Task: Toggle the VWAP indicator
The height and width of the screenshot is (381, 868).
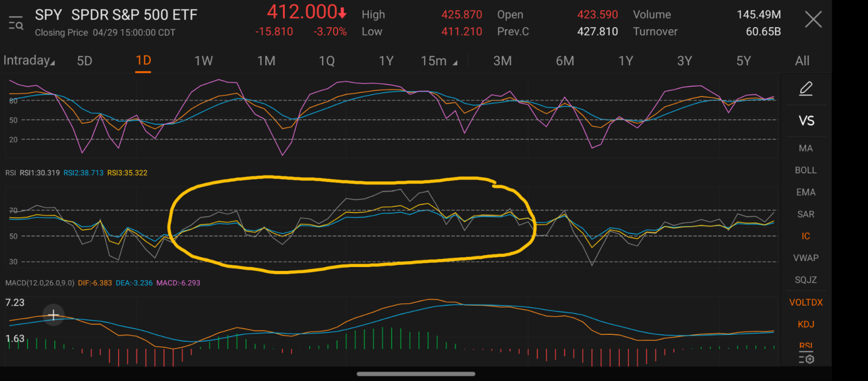Action: tap(806, 258)
